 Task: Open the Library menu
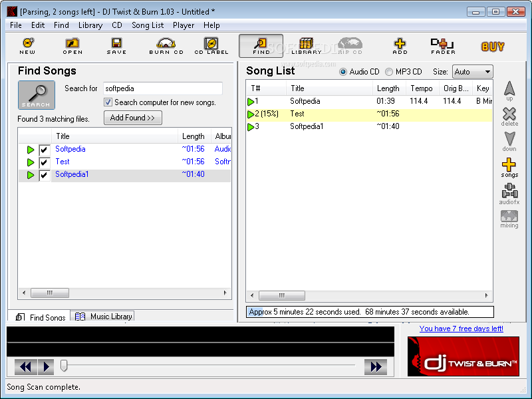pos(90,25)
